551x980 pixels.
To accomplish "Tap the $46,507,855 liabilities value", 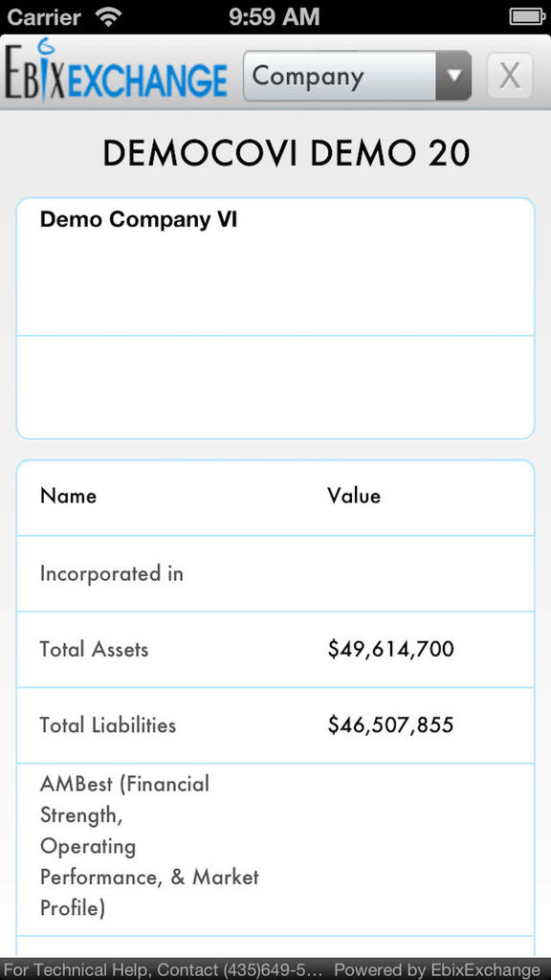I will point(391,725).
